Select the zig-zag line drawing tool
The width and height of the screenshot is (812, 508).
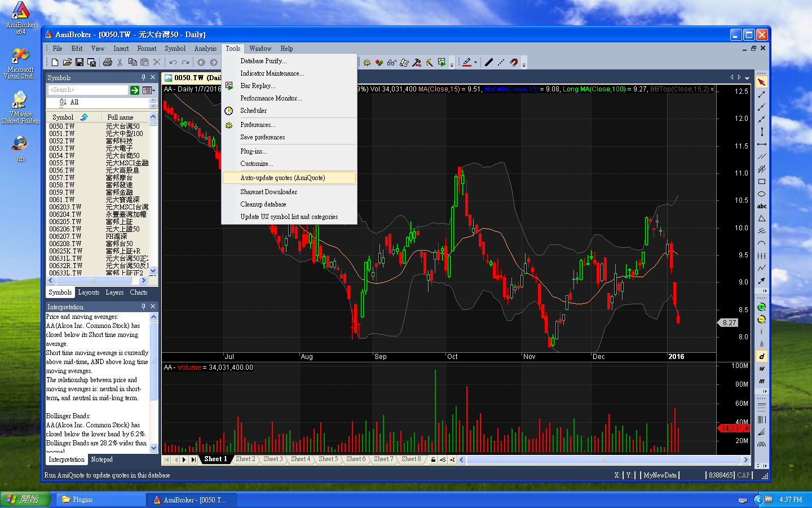[762, 268]
